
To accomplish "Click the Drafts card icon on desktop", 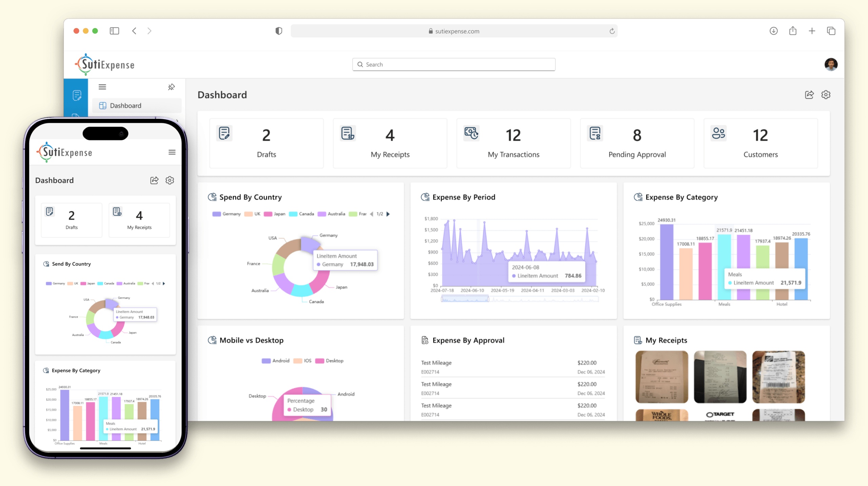I will click(224, 133).
